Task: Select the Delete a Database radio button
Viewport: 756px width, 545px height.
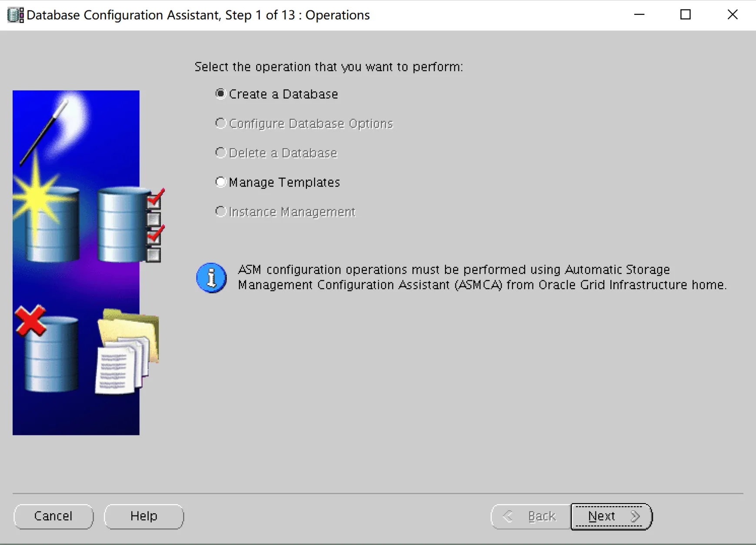Action: tap(221, 153)
